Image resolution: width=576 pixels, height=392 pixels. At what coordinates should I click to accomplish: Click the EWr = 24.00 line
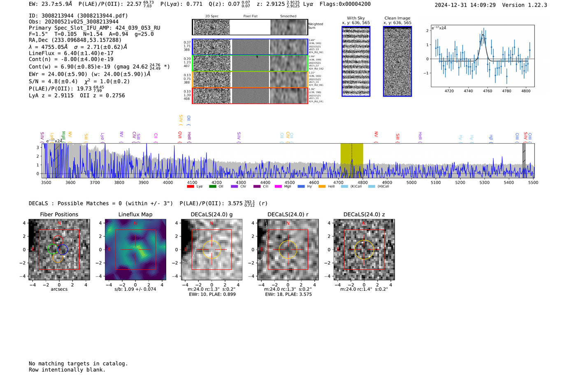pos(89,74)
